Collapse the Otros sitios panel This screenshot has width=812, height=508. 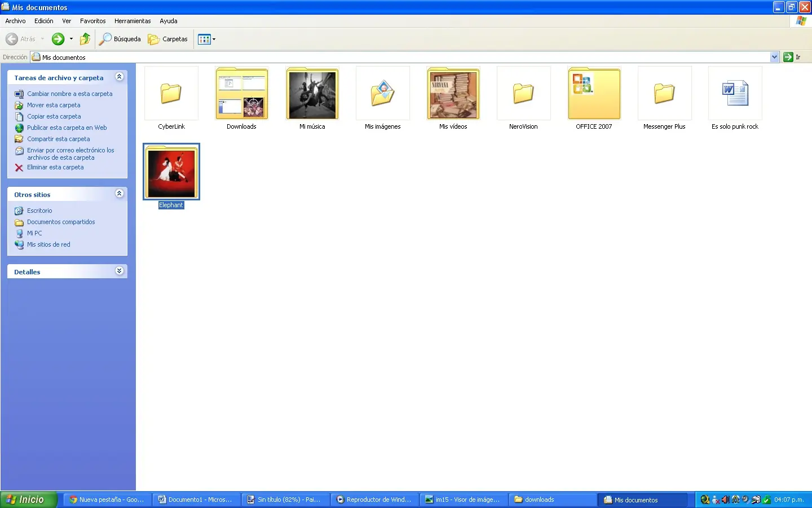pyautogui.click(x=119, y=194)
